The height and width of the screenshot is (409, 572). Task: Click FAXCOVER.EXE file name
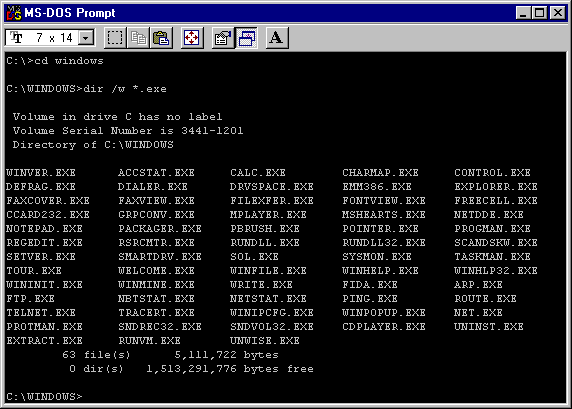48,201
